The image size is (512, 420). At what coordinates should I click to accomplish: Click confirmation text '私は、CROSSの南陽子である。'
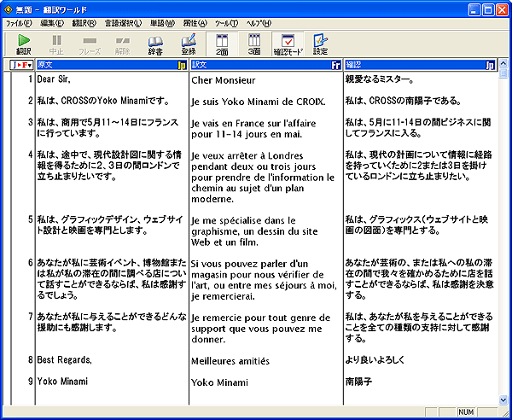point(404,101)
